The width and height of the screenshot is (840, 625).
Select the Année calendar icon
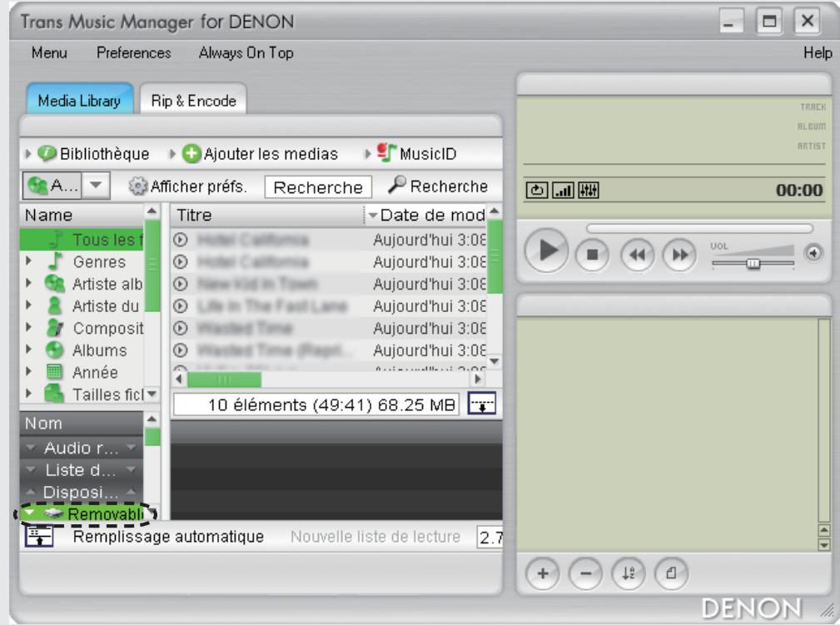point(54,372)
